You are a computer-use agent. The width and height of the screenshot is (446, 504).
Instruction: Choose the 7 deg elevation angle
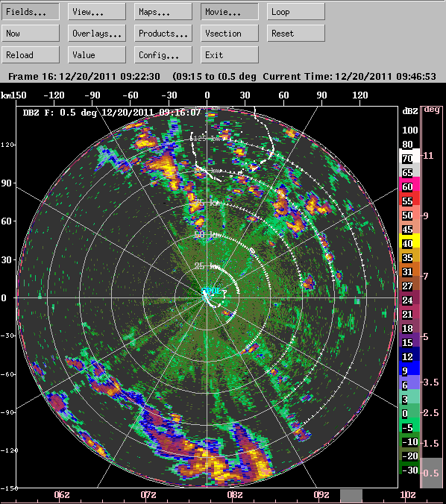click(x=426, y=276)
